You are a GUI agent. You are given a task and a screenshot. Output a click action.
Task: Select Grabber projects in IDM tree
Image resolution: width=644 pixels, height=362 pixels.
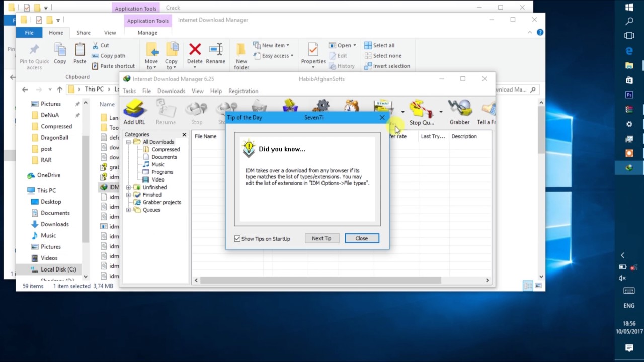pos(157,202)
